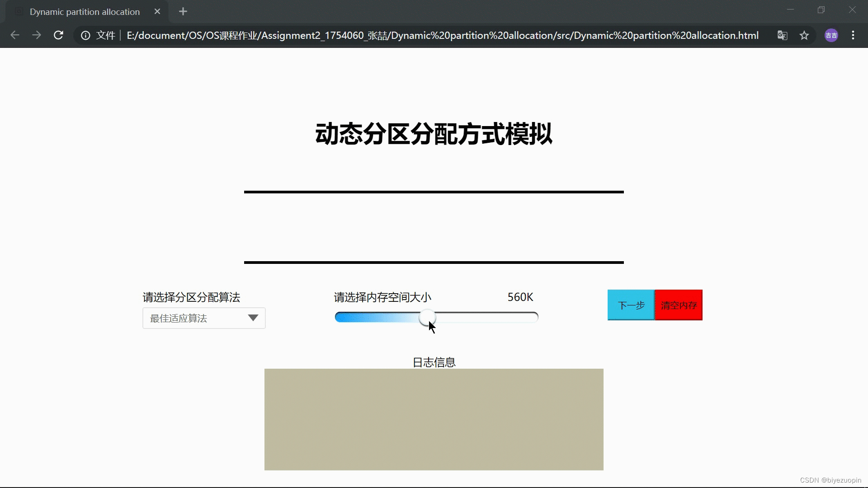
Task: Click the browser back arrow
Action: 15,35
